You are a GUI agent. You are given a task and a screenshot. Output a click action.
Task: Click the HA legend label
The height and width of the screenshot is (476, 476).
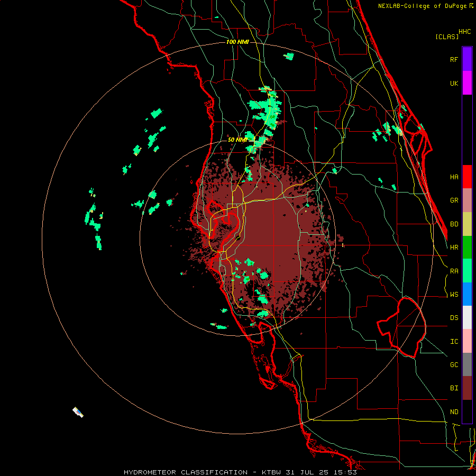[454, 177]
